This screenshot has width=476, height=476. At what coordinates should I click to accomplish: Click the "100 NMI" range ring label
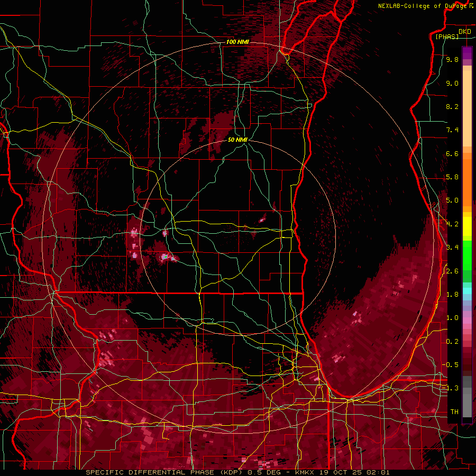pos(237,42)
